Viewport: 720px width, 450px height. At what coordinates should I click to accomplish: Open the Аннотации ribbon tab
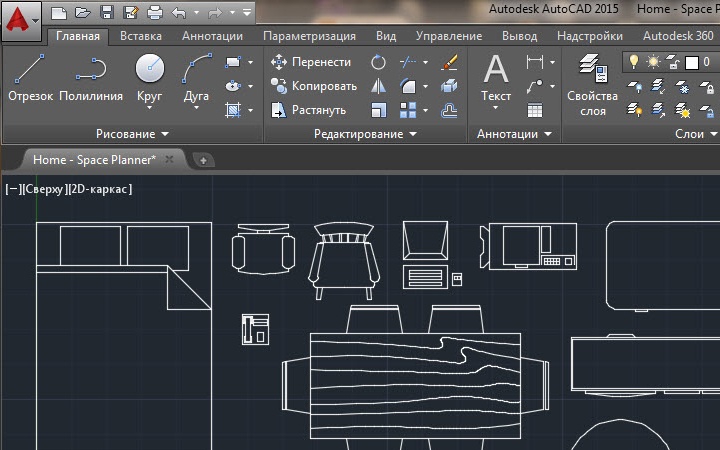coord(212,36)
